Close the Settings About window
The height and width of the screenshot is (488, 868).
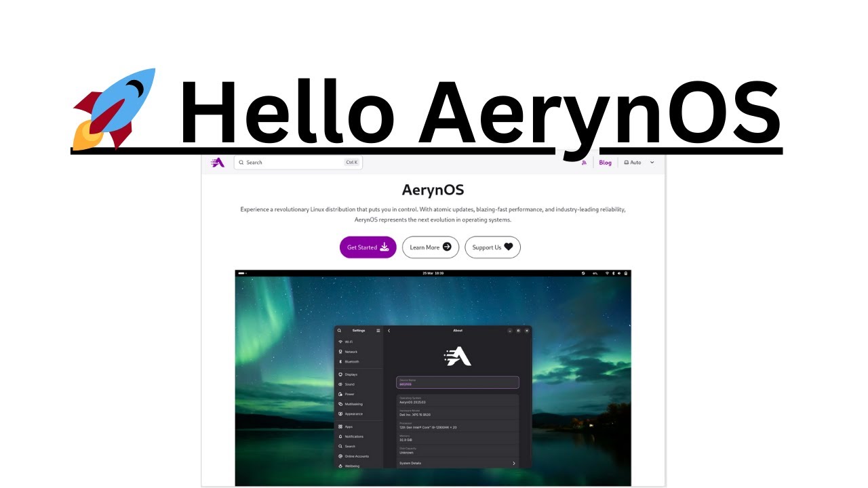[527, 331]
